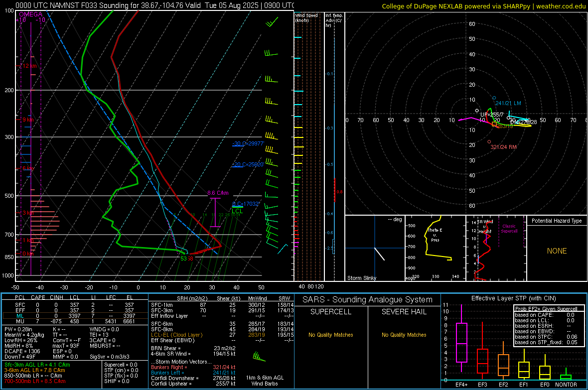Click the DN=276/28 hodograph label
588x390 pixels.
[524, 122]
